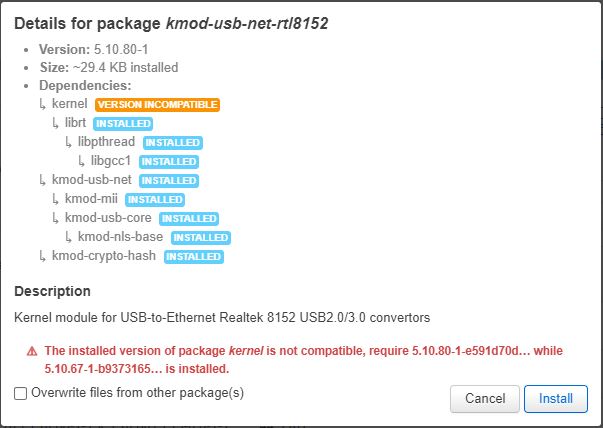Viewport: 603px width, 428px height.
Task: Click the red warning triangle icon
Action: 31,351
